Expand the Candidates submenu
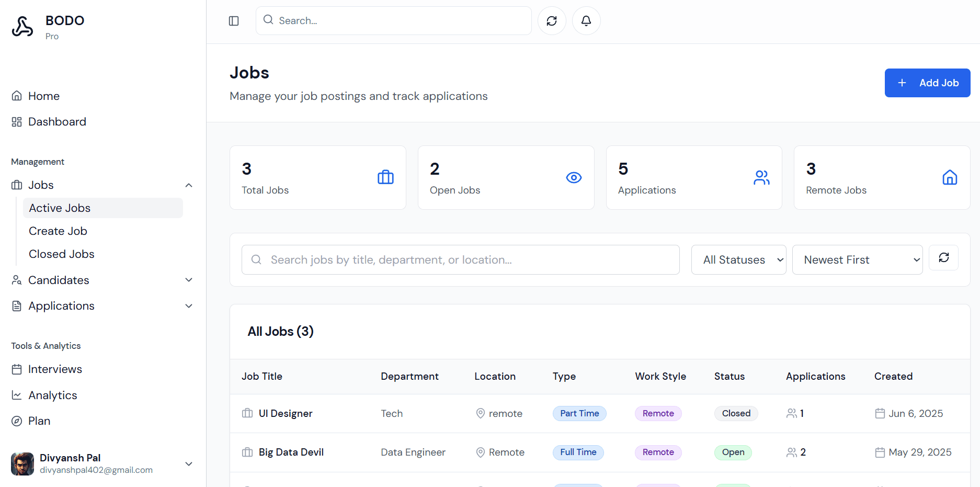The width and height of the screenshot is (980, 487). [189, 280]
